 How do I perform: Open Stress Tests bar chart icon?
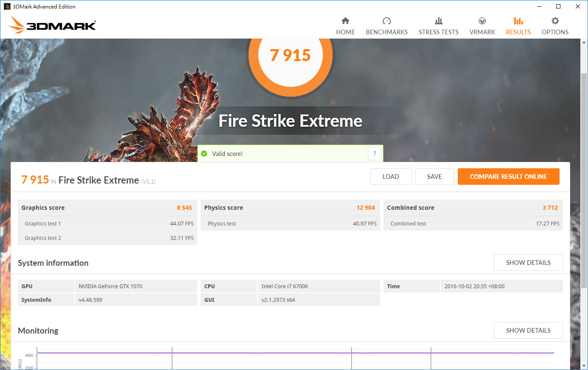[x=439, y=21]
